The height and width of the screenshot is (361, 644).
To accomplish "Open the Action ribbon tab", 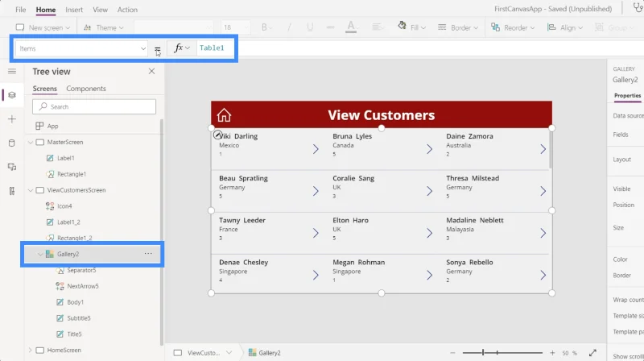I will click(x=127, y=10).
